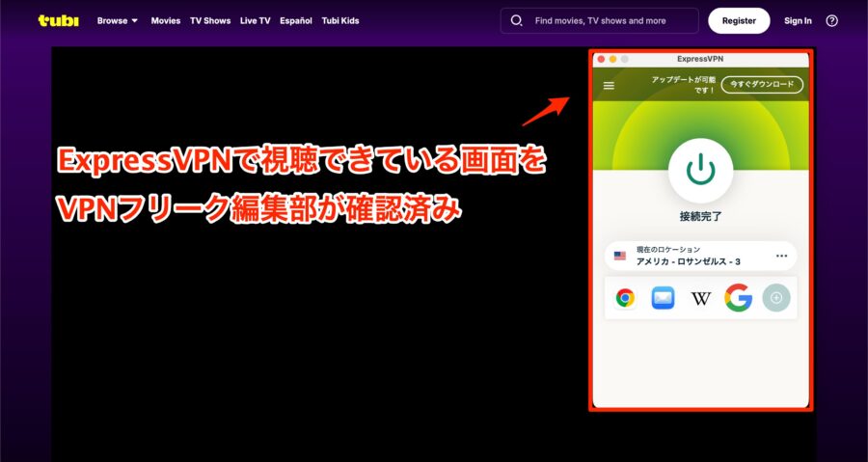Click the 接続完了 status text

[x=700, y=216]
